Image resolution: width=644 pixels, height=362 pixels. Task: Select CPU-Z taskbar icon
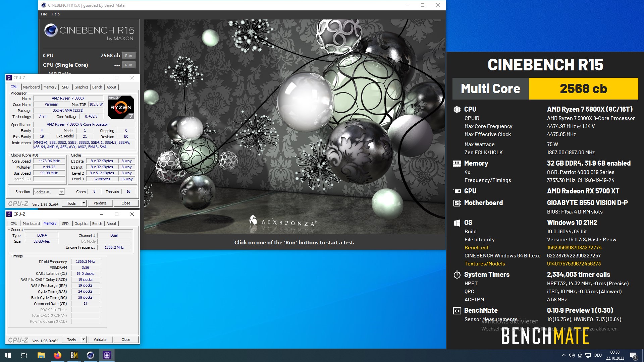pyautogui.click(x=107, y=355)
